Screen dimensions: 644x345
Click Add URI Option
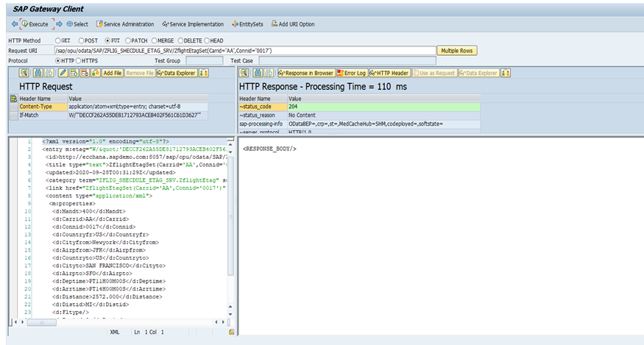coord(293,24)
